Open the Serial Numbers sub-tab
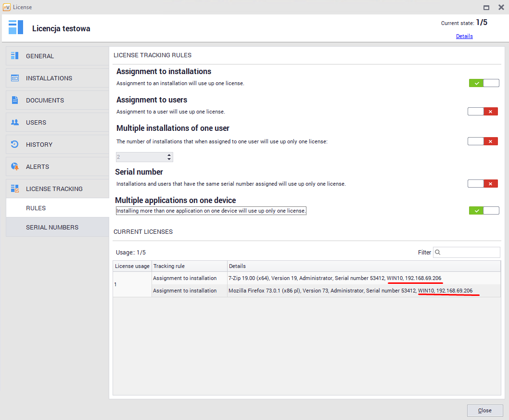Viewport: 509px width, 420px height. tap(52, 227)
